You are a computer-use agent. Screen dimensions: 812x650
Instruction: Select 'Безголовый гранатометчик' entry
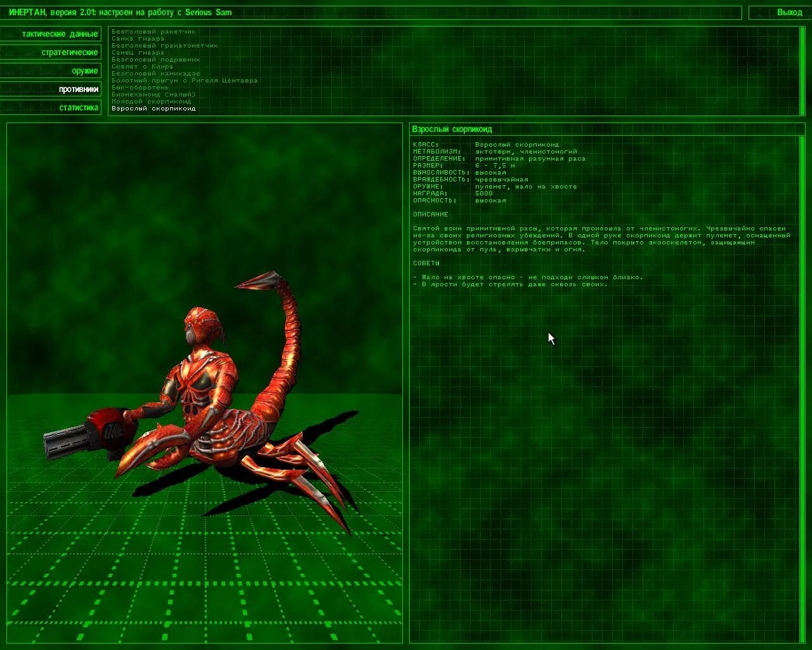point(165,46)
